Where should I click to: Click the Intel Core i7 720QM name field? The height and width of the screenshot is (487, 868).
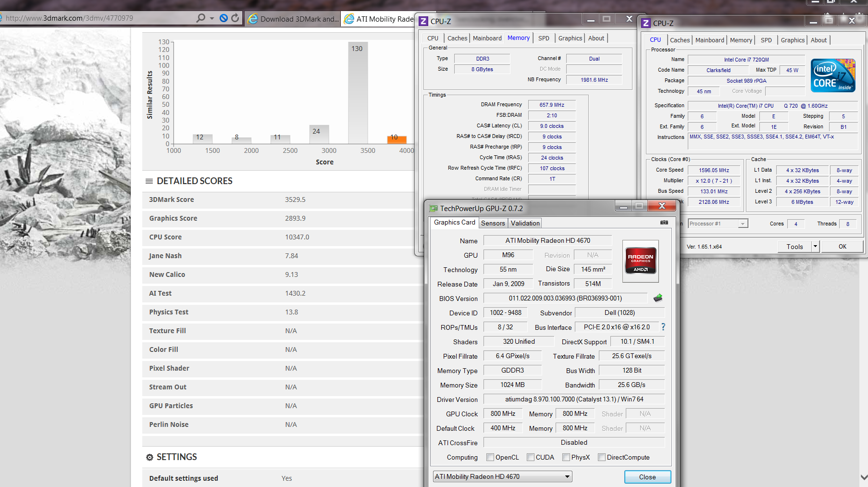click(x=746, y=60)
